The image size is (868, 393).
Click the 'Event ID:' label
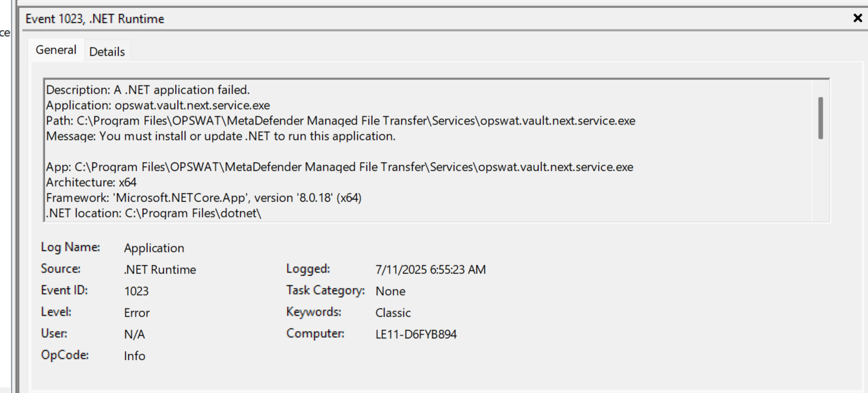[64, 290]
